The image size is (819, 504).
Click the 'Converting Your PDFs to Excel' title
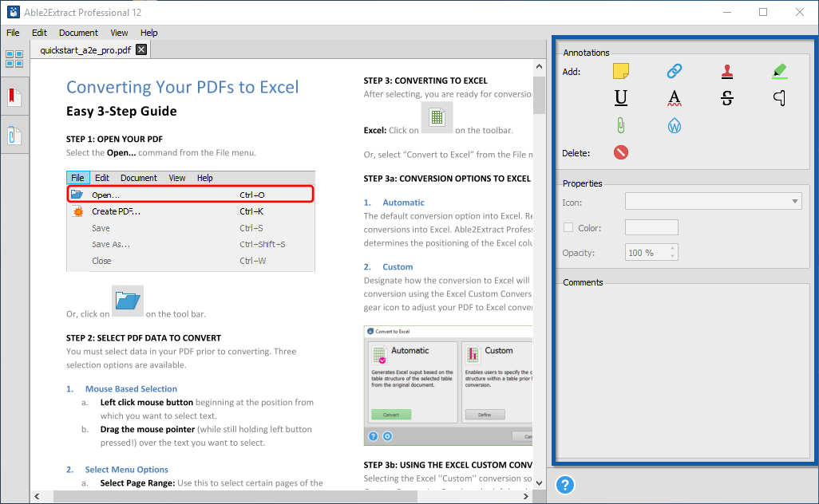[182, 87]
